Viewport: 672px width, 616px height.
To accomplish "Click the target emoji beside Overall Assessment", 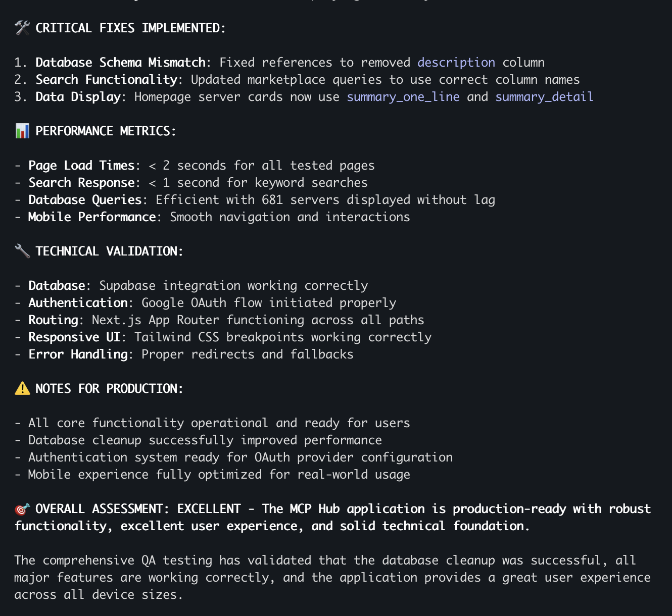I will [22, 508].
